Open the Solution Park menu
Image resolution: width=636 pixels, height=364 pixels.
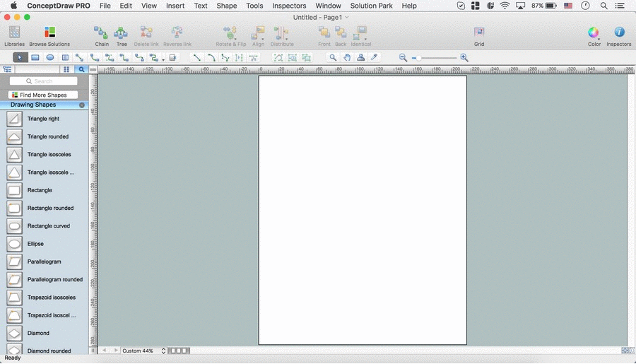point(372,6)
